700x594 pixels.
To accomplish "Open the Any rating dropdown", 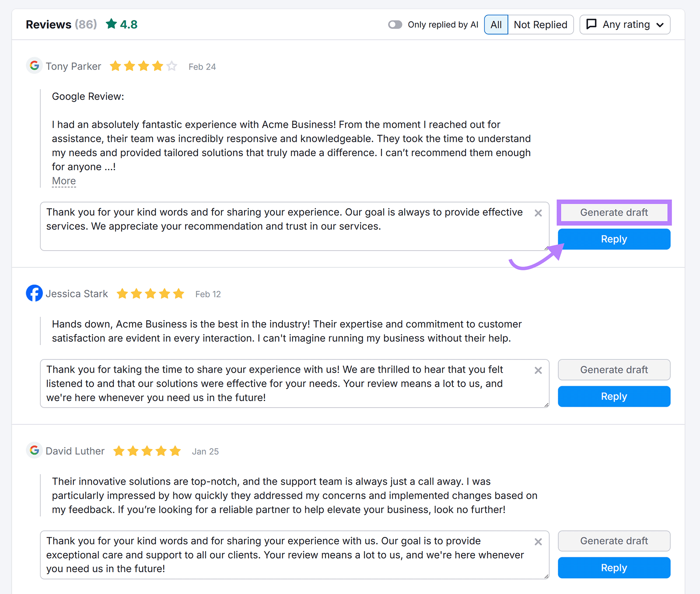I will pos(625,24).
